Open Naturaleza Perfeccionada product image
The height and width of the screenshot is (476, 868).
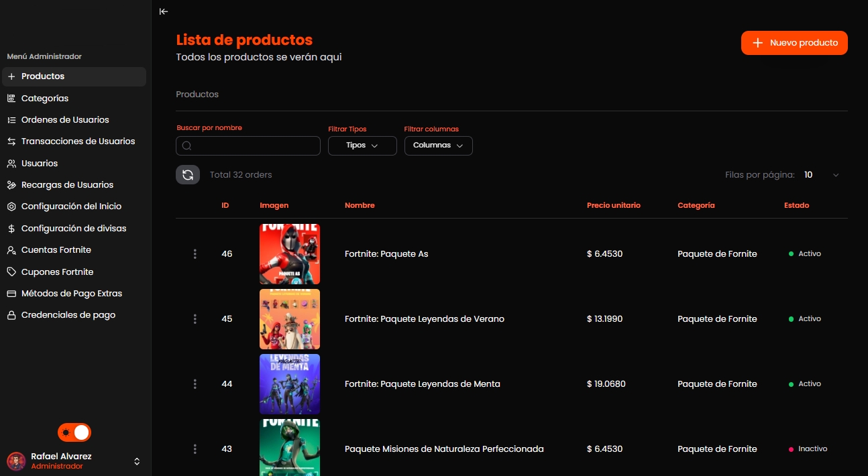290,447
